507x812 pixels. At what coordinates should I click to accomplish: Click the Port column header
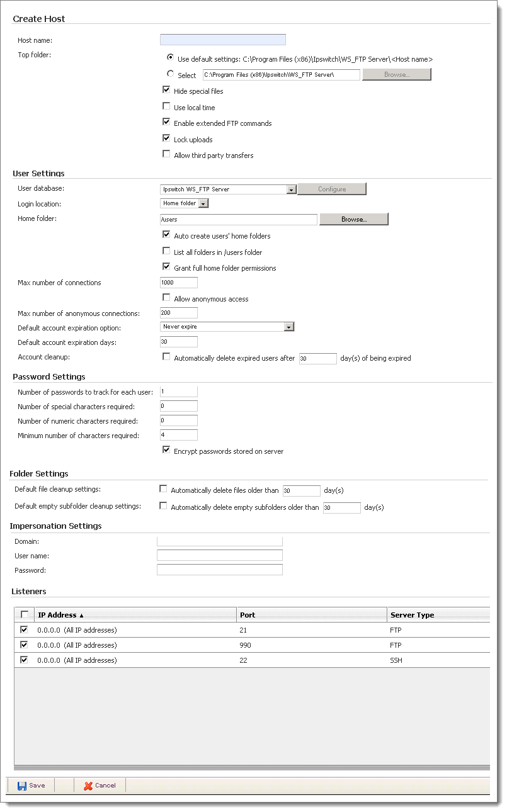tap(312, 615)
